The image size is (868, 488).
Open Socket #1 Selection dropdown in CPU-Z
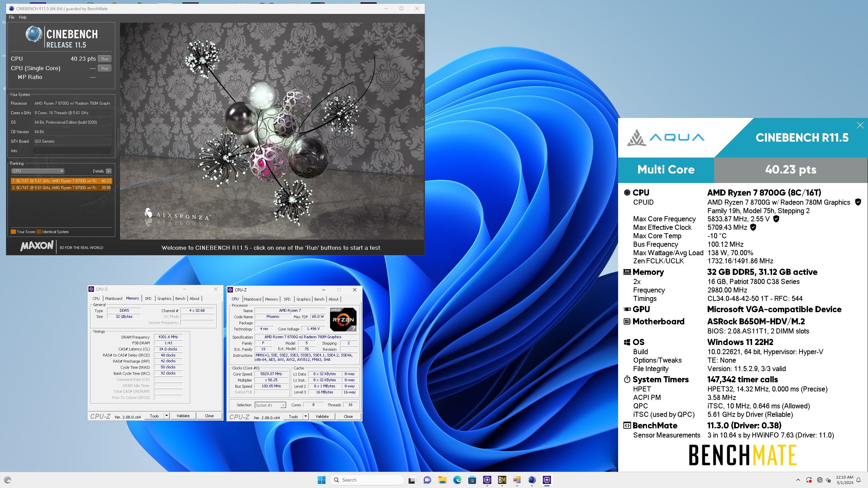270,405
